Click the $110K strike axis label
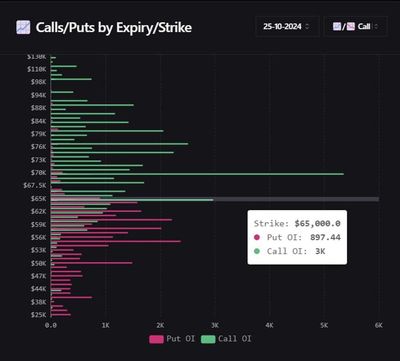Screen dimensions: 400x361 tap(37, 69)
